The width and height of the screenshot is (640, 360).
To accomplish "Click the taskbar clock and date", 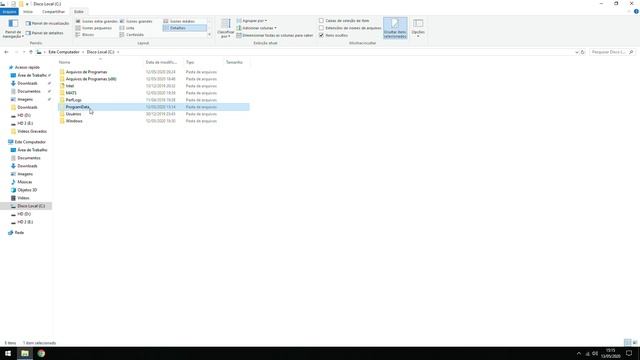I will 611,353.
